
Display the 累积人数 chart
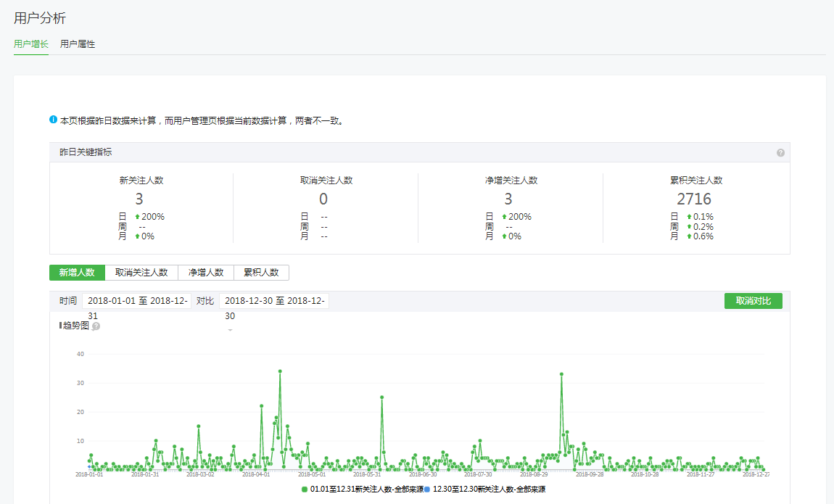[261, 273]
